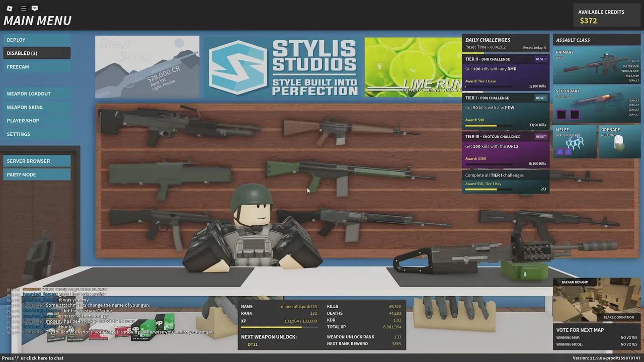The width and height of the screenshot is (644, 362).
Task: Click the Bazaar Revamp map thumbnail
Action: (x=597, y=301)
